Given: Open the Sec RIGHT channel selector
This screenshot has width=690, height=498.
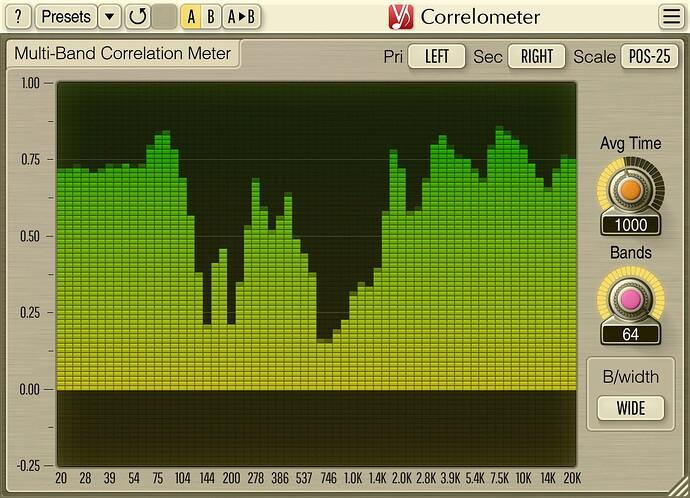Looking at the screenshot, I should [536, 56].
